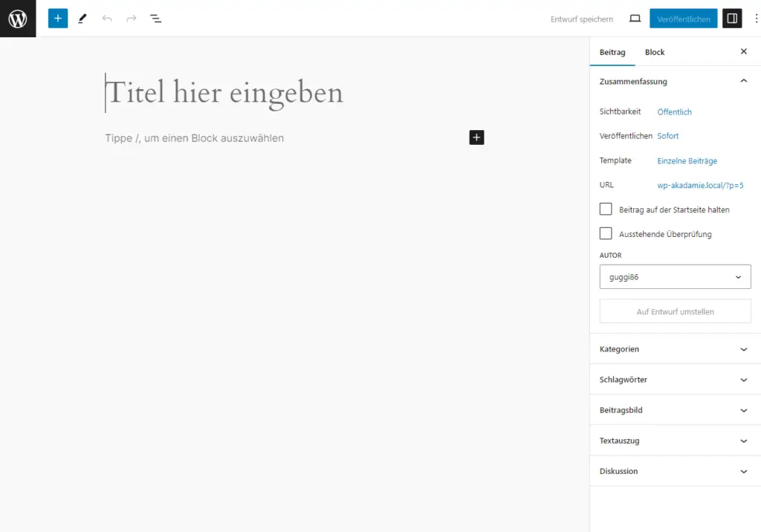Click the 'Titel hier eingeben' title field
The height and width of the screenshot is (532, 761).
pos(294,92)
